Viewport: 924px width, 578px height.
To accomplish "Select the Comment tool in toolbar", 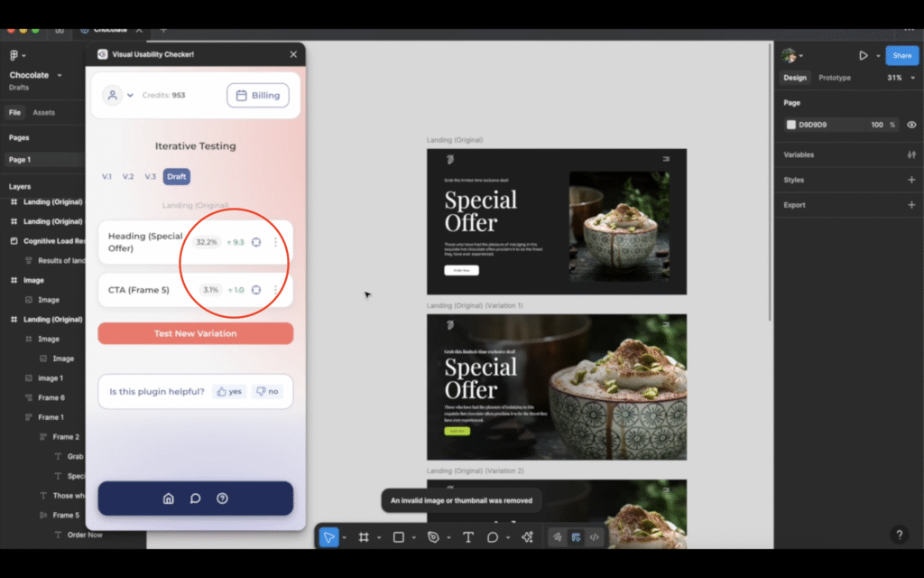I will pos(493,537).
